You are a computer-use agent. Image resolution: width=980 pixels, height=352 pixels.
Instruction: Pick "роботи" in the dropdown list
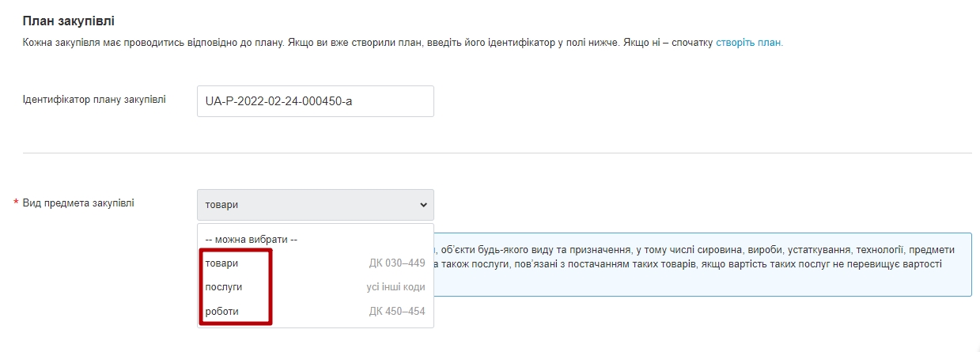[x=221, y=312]
